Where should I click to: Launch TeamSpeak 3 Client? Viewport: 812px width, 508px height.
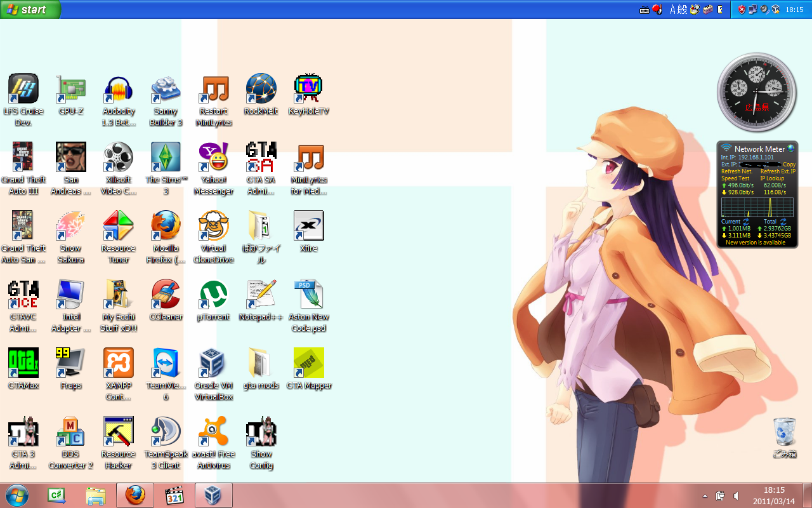[166, 443]
